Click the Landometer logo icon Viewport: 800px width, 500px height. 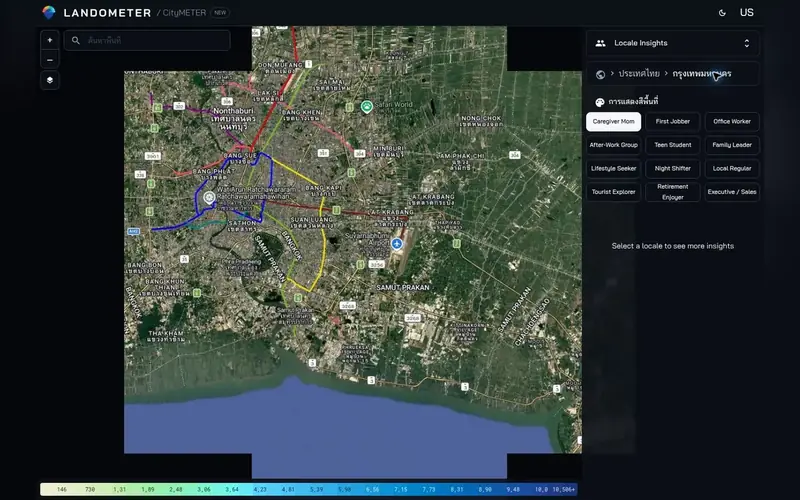(x=48, y=12)
